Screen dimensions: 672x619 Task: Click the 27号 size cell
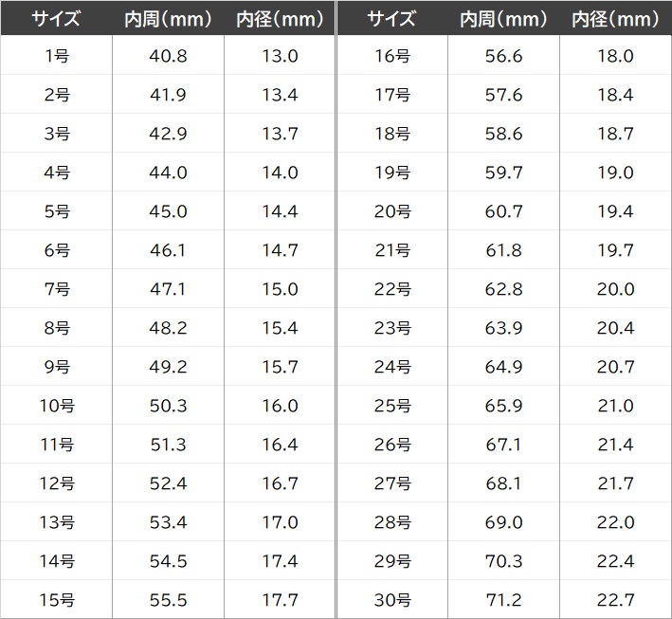click(x=392, y=483)
